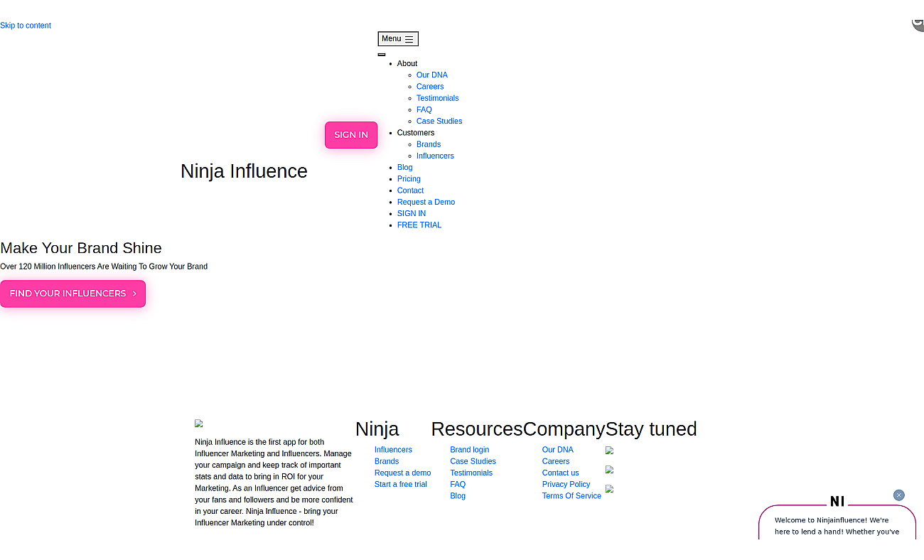Go to Contact in navigation menu

[410, 190]
